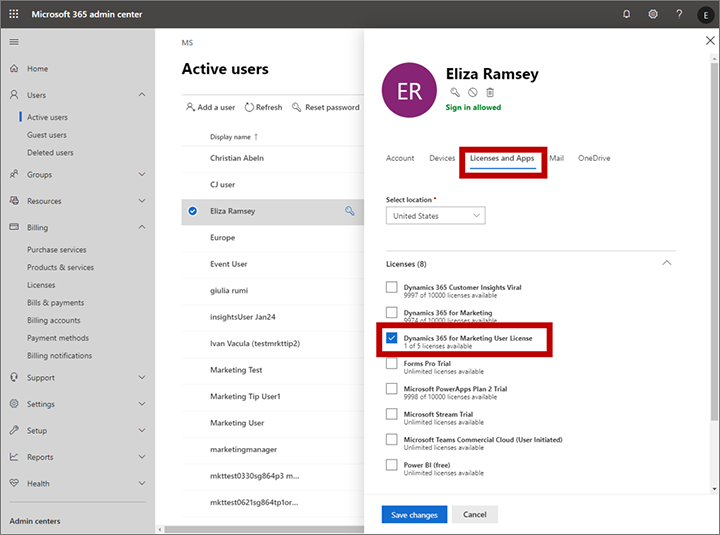This screenshot has width=720, height=535.
Task: Check the Forms Pro Trial license
Action: pos(392,364)
